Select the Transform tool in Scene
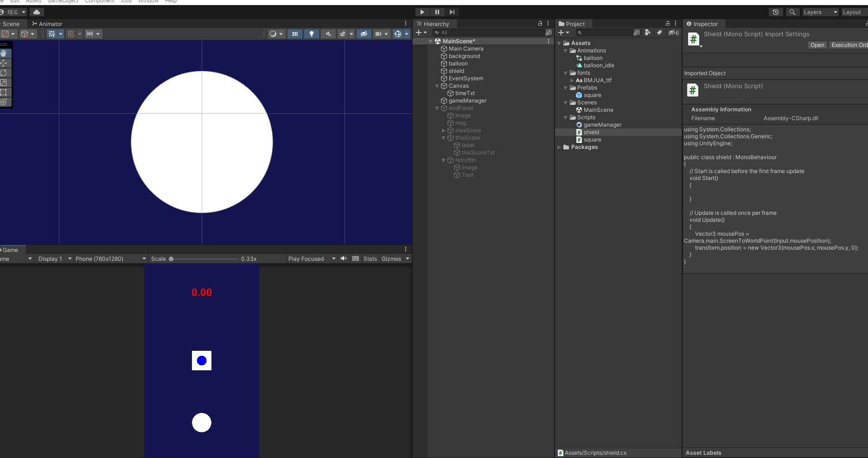Image resolution: width=868 pixels, height=458 pixels. click(4, 102)
